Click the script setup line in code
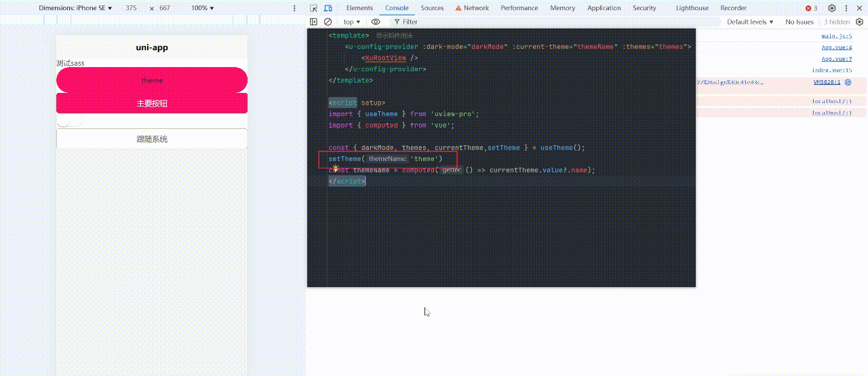Screen dimensions: 868x376 [357, 103]
